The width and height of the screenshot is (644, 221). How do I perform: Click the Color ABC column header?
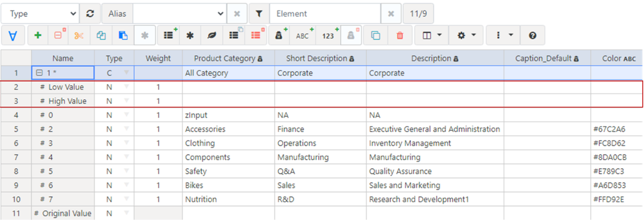617,58
